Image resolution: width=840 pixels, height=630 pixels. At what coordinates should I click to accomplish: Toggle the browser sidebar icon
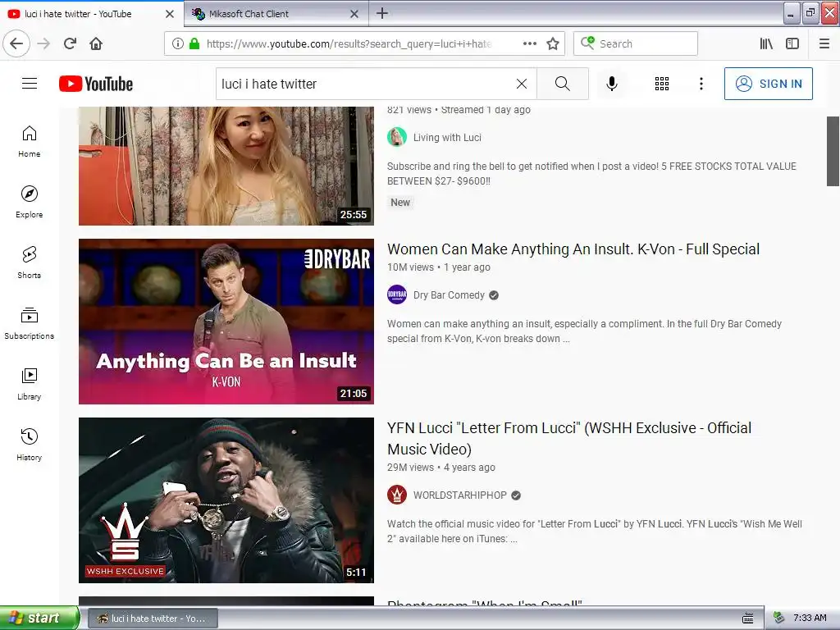[x=792, y=43]
